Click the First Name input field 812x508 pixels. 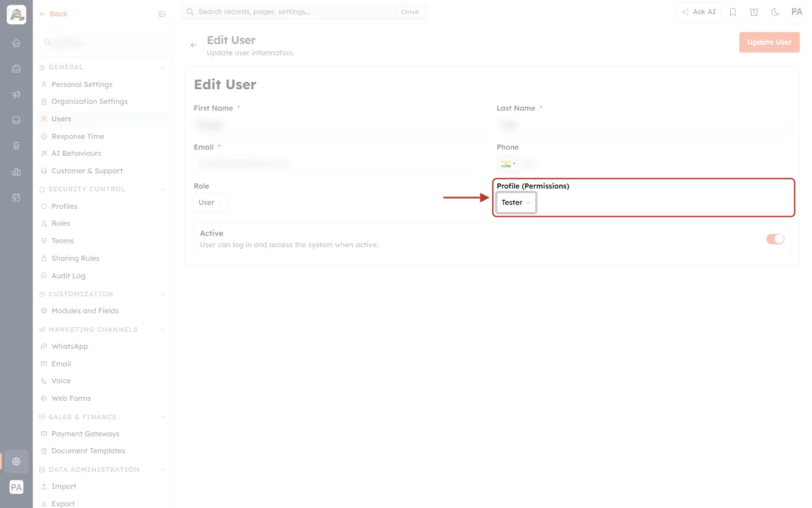341,125
